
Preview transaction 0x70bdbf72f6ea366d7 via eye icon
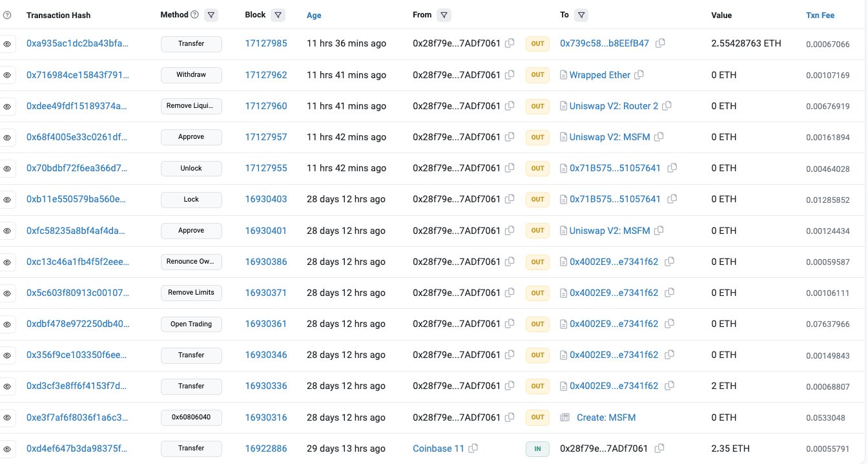coord(7,169)
